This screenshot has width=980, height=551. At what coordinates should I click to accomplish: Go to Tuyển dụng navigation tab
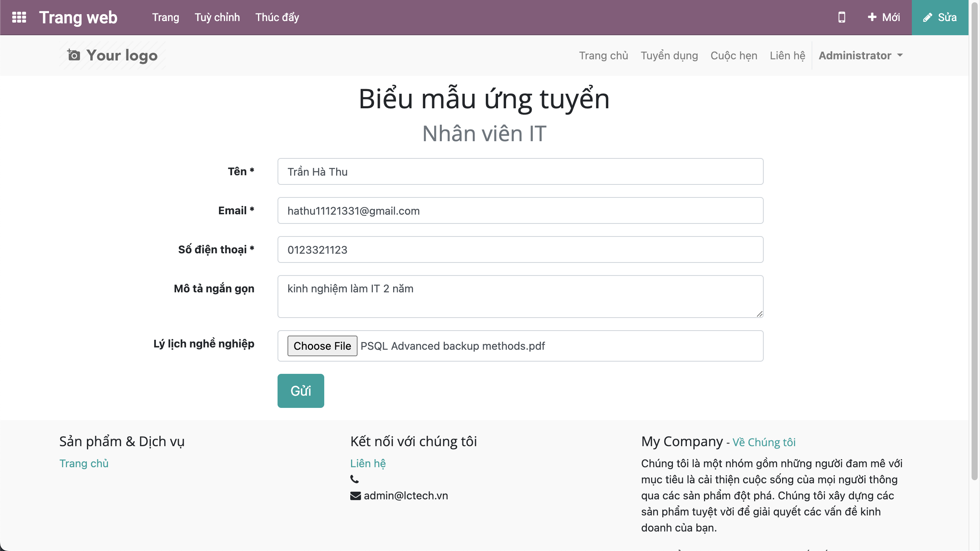coord(669,55)
